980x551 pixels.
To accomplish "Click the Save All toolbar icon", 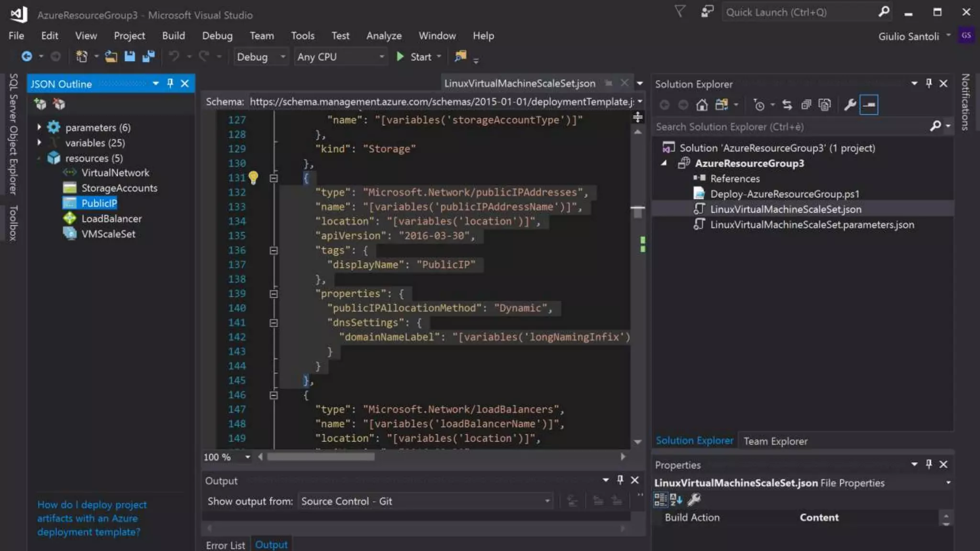I will coord(149,56).
